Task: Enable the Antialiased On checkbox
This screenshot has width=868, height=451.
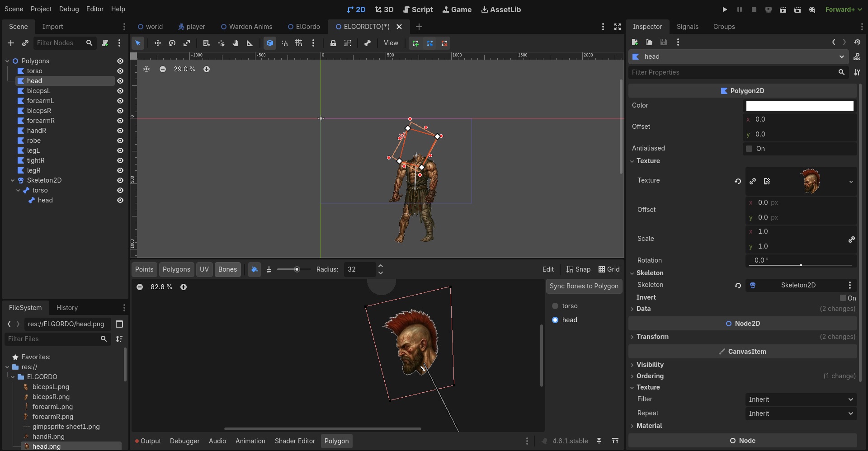Action: point(749,149)
